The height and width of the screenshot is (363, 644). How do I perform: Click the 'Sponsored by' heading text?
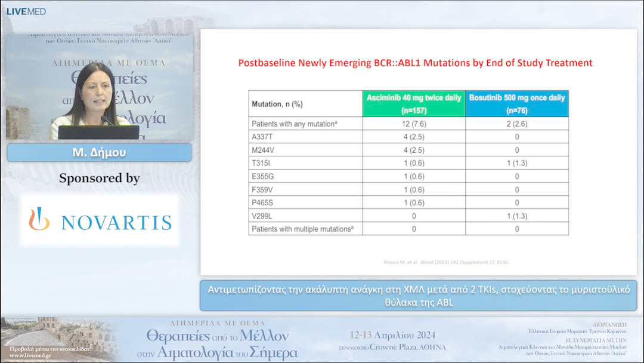(x=99, y=178)
